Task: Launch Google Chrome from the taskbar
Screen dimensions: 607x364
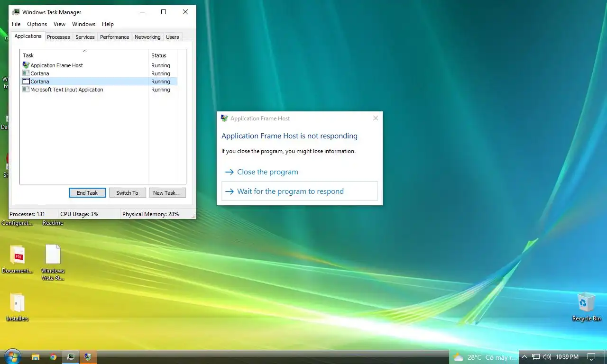Action: click(53, 357)
